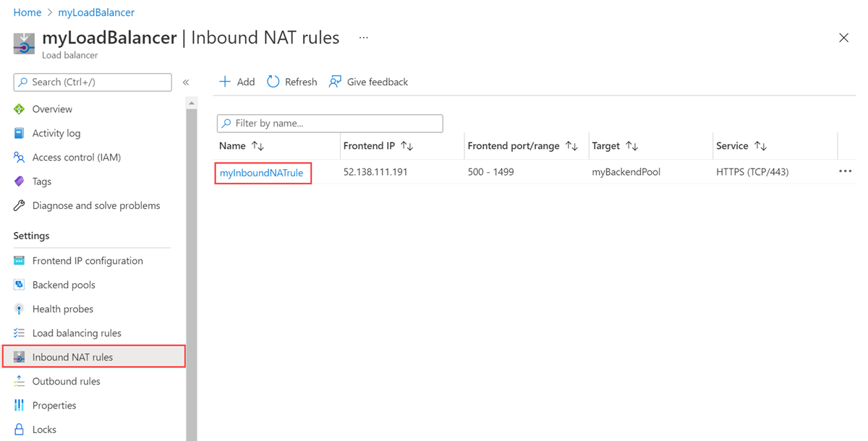
Task: Click the Outbound rules icon
Action: tap(20, 381)
